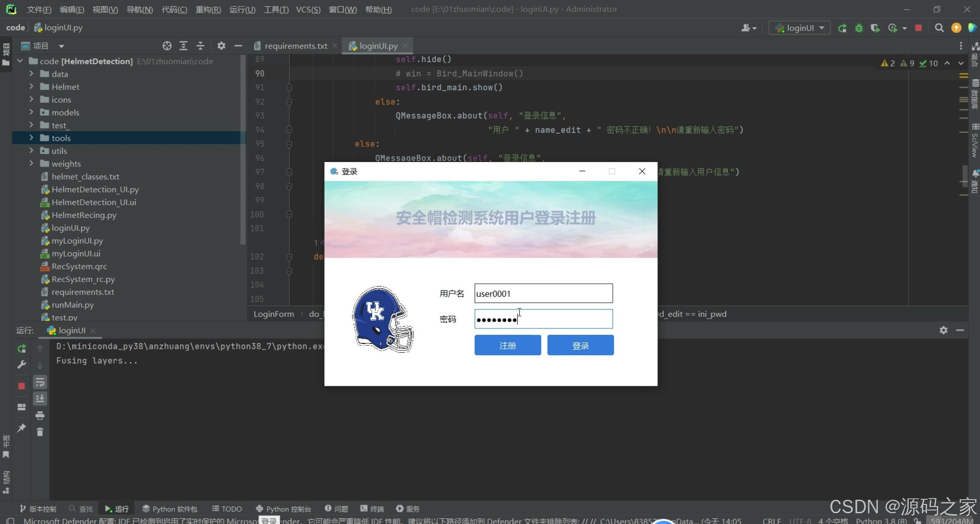Open the 终端 terminal tool window
The height and width of the screenshot is (524, 980).
point(372,508)
